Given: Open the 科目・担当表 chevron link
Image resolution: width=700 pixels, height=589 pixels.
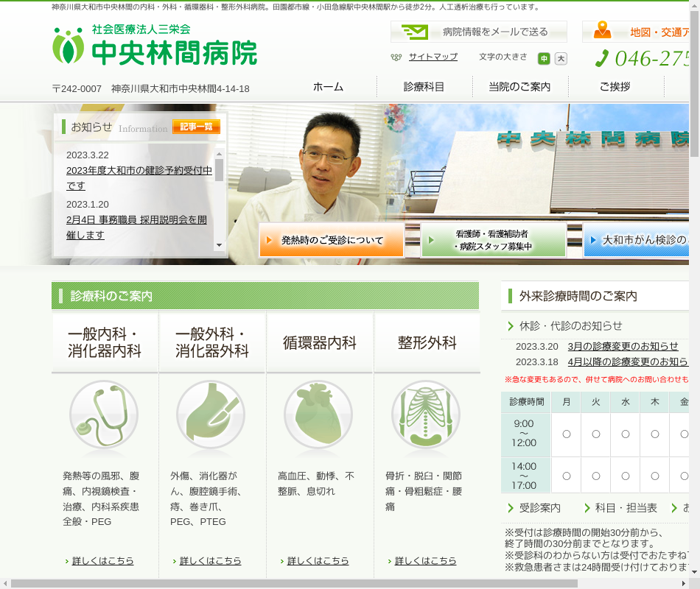Looking at the screenshot, I should [620, 508].
